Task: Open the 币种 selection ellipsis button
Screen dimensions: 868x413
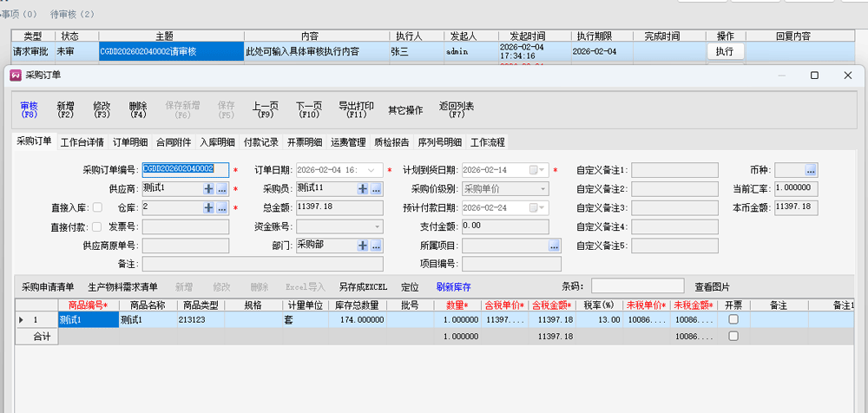Action: (x=811, y=170)
